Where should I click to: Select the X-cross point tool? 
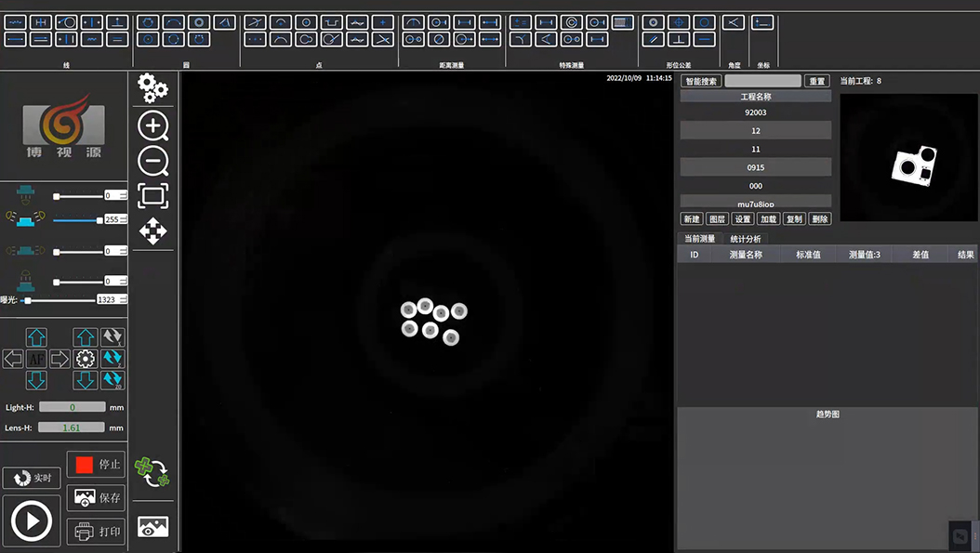click(x=382, y=39)
